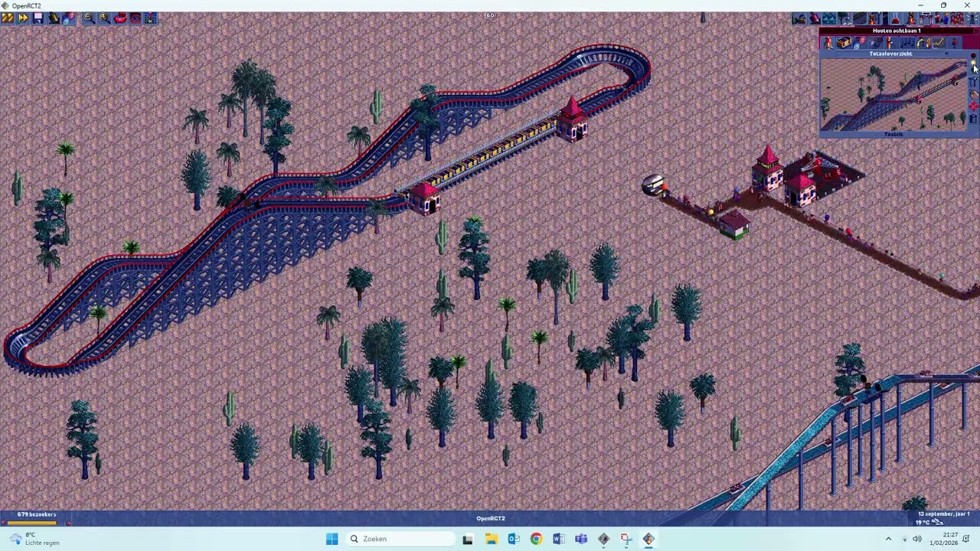Expand the Totaaloverzicht view dropdown arrow
Screen dimensions: 980x551
coord(946,54)
